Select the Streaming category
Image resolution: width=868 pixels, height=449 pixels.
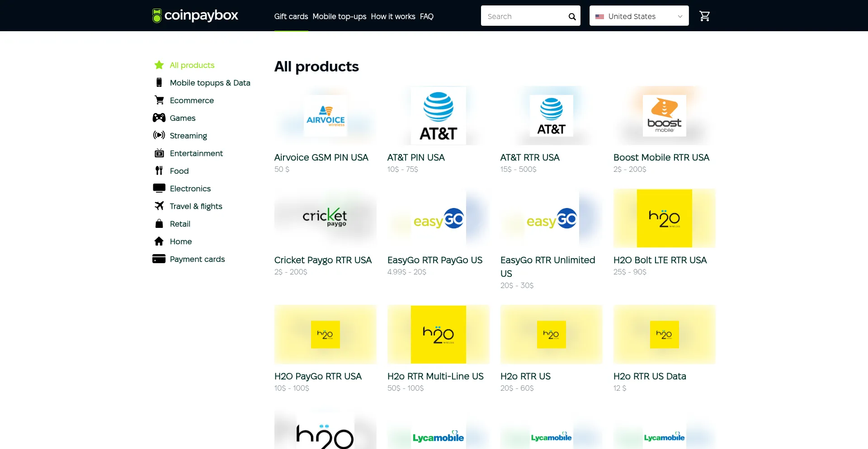pos(189,136)
